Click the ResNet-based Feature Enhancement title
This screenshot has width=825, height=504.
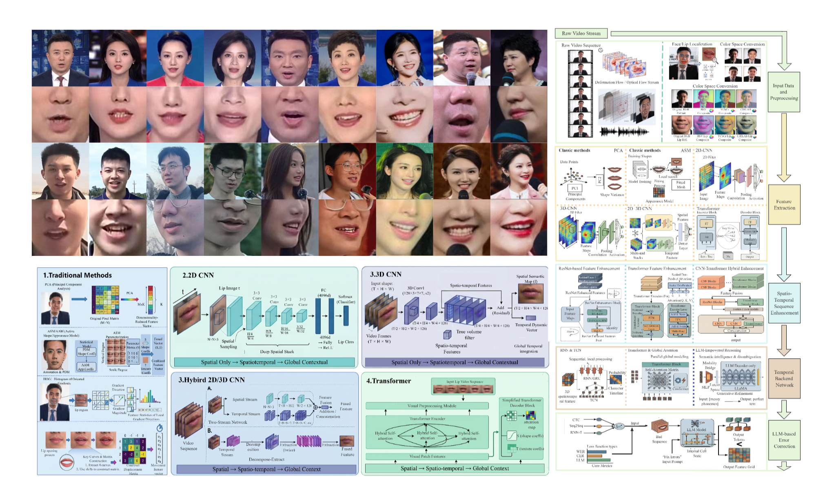click(x=589, y=269)
